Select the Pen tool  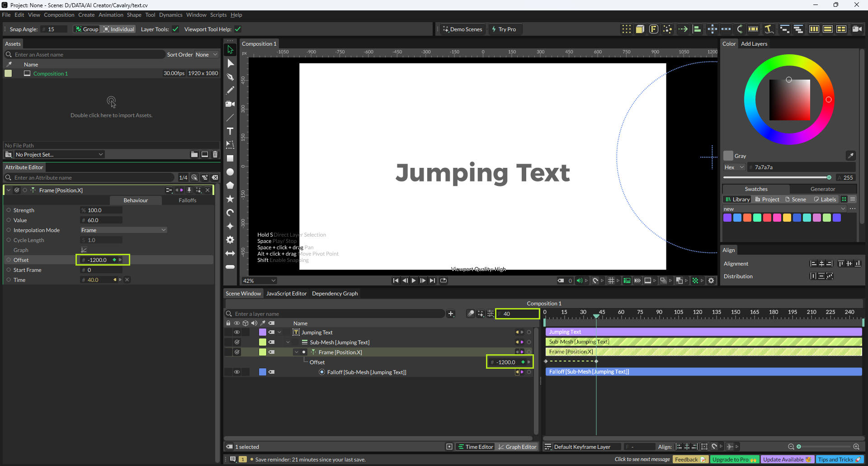pyautogui.click(x=230, y=77)
